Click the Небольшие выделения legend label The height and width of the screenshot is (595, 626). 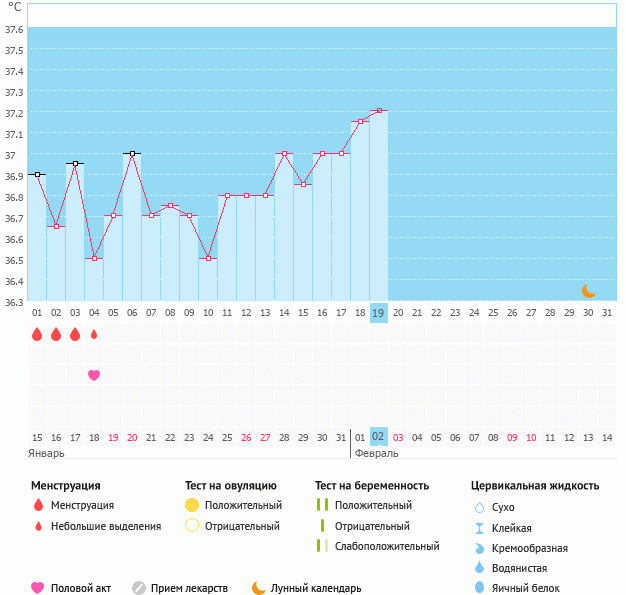pyautogui.click(x=106, y=526)
